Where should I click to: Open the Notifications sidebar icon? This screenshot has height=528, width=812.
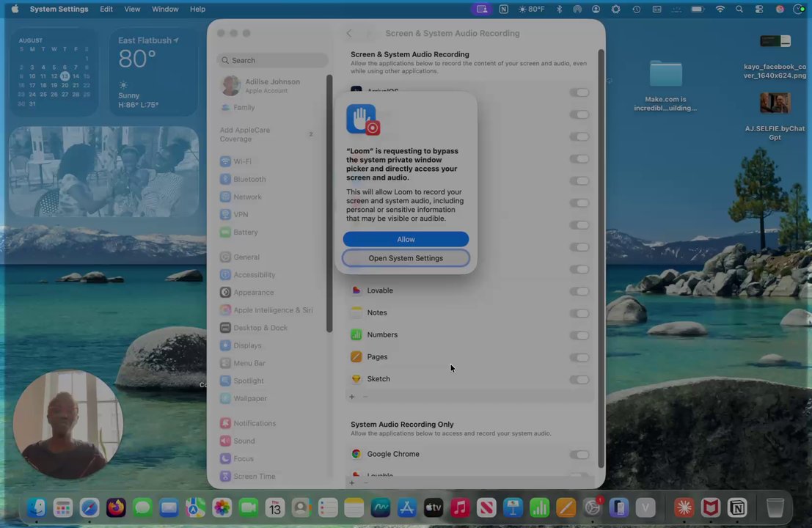(225, 423)
